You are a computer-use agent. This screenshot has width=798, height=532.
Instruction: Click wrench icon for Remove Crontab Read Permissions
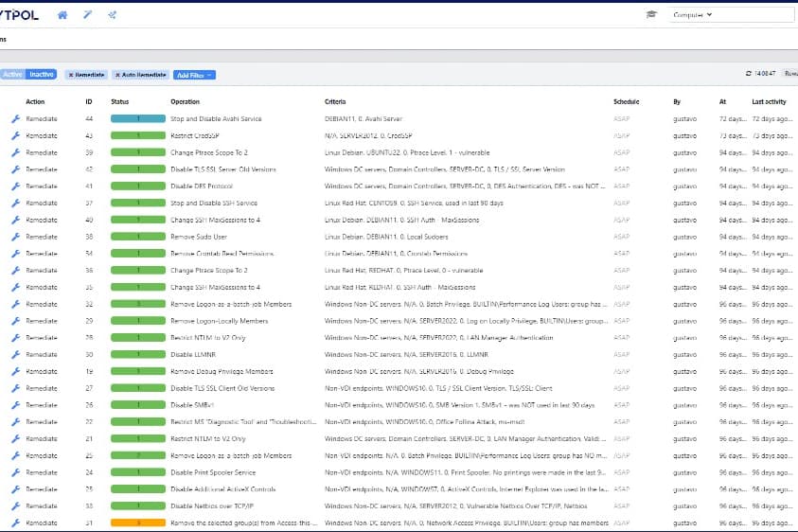15,253
